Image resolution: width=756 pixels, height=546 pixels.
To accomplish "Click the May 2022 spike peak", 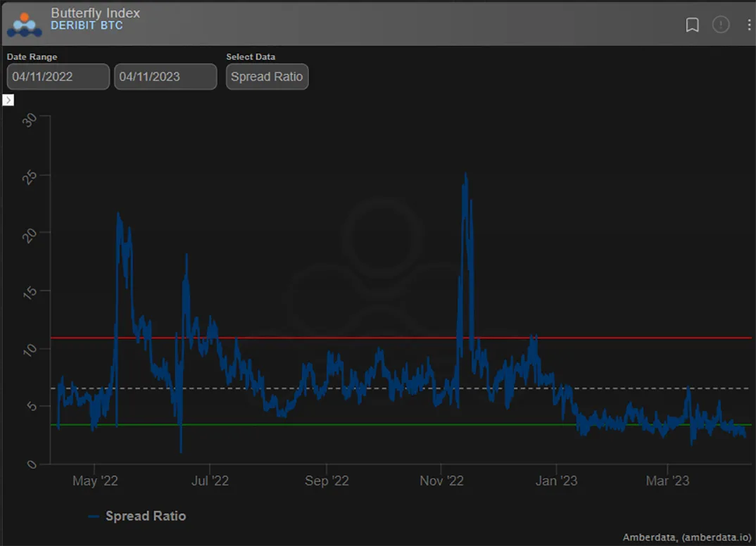I will click(x=118, y=214).
